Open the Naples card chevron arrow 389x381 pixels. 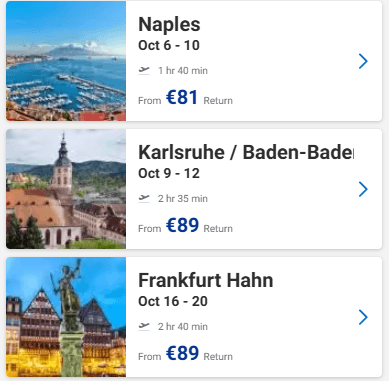[x=363, y=61]
